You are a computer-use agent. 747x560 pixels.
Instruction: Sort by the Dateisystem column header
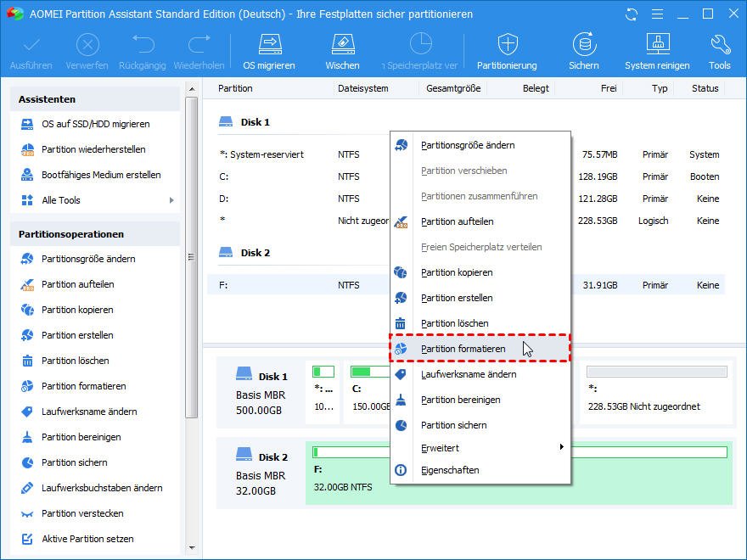click(362, 88)
